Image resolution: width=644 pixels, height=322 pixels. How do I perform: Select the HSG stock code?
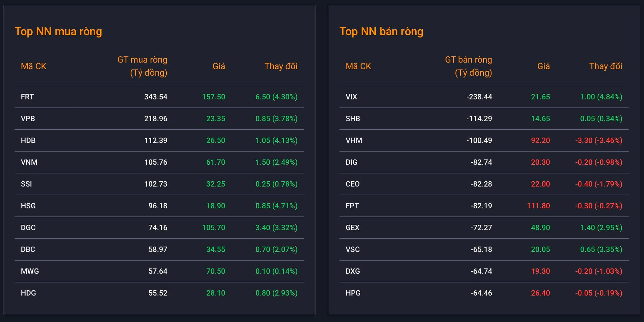[x=28, y=206]
